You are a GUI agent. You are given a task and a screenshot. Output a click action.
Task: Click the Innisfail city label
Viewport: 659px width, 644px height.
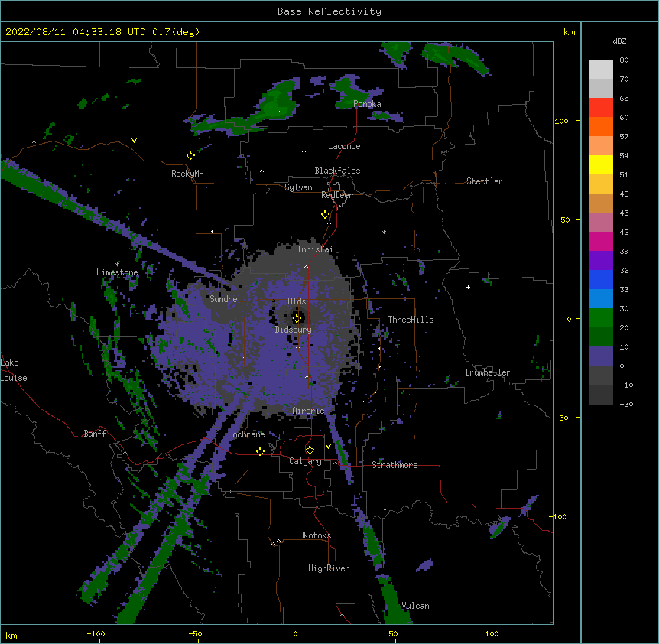(318, 249)
